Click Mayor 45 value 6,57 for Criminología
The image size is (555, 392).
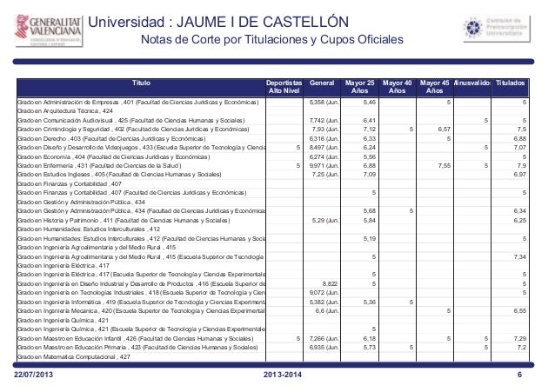pyautogui.click(x=445, y=130)
